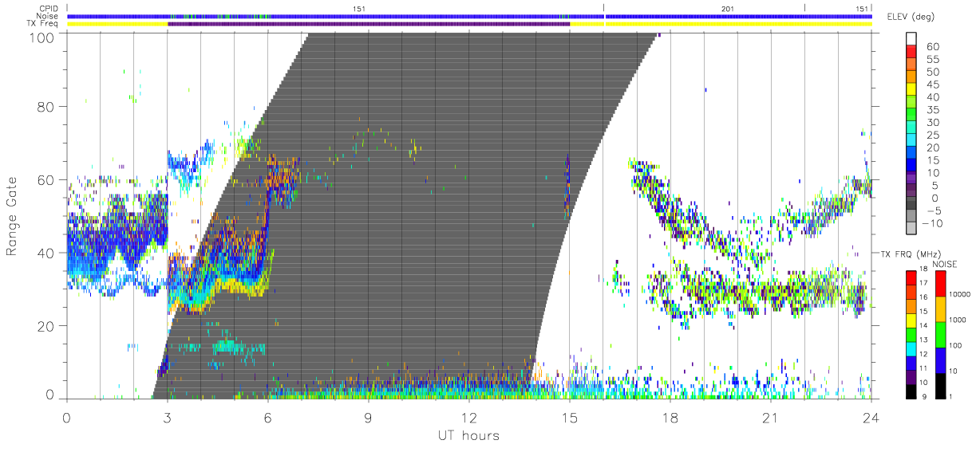Select the "201" CPID value in the header
The image size is (980, 452).
click(x=727, y=8)
